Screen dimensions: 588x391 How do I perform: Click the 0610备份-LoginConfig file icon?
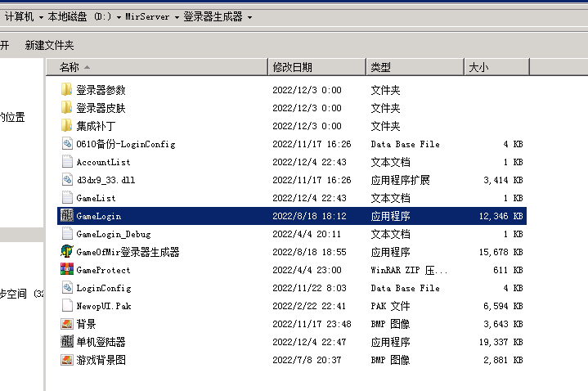(x=67, y=144)
